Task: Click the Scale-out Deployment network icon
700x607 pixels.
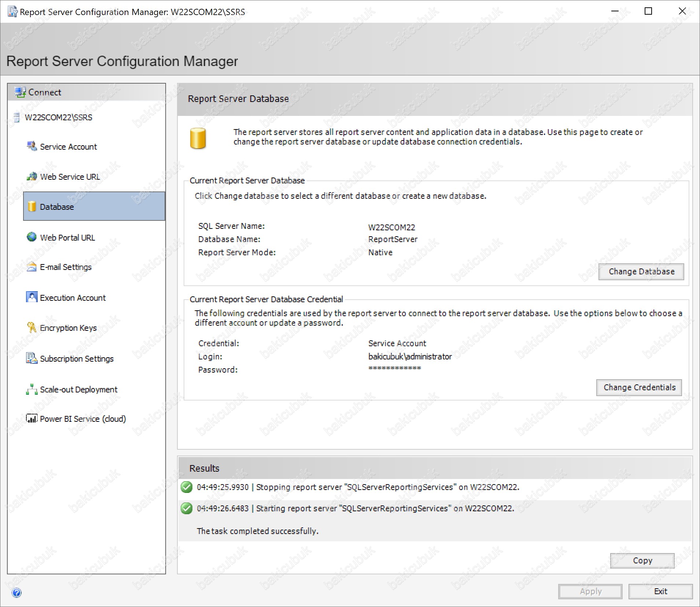Action: (32, 389)
